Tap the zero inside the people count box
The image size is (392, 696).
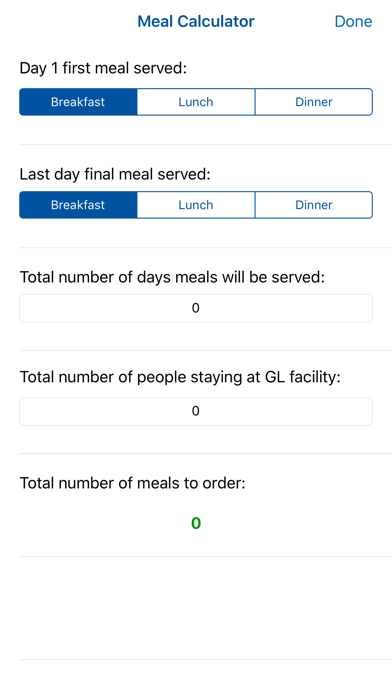click(196, 411)
